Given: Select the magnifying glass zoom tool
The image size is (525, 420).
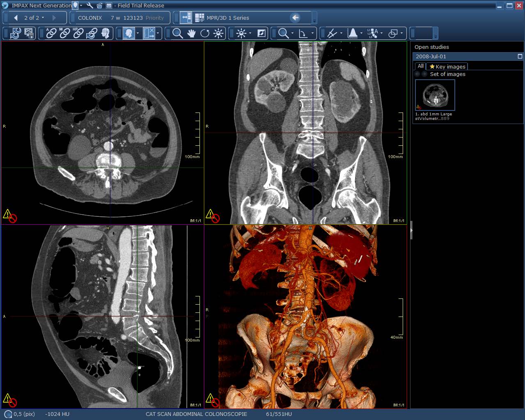Looking at the screenshot, I should tap(177, 33).
